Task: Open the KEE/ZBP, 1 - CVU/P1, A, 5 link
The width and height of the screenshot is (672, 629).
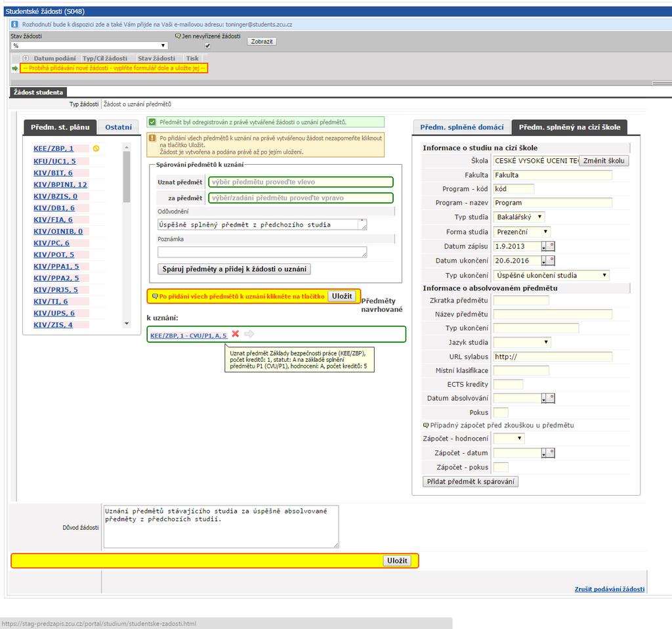Action: coord(188,336)
